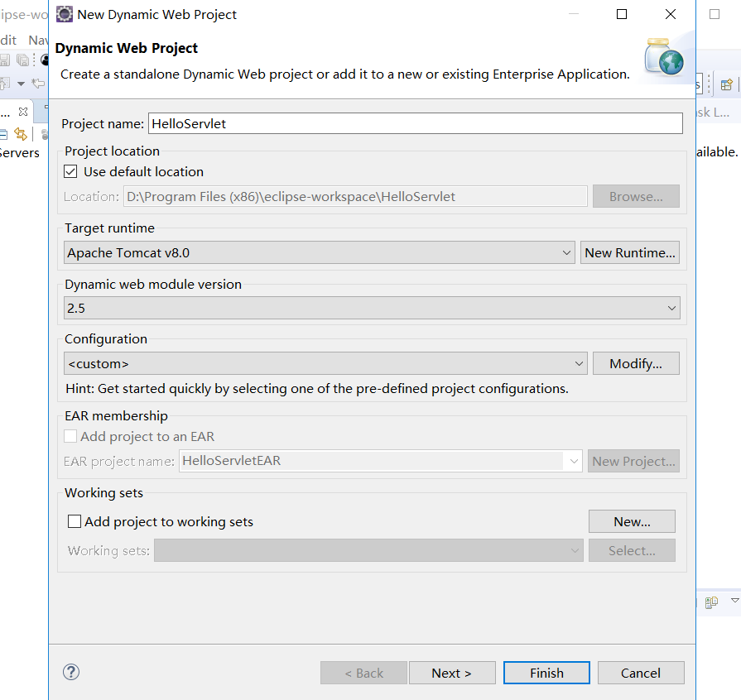Click the Project name input field
The width and height of the screenshot is (741, 700).
click(x=416, y=124)
